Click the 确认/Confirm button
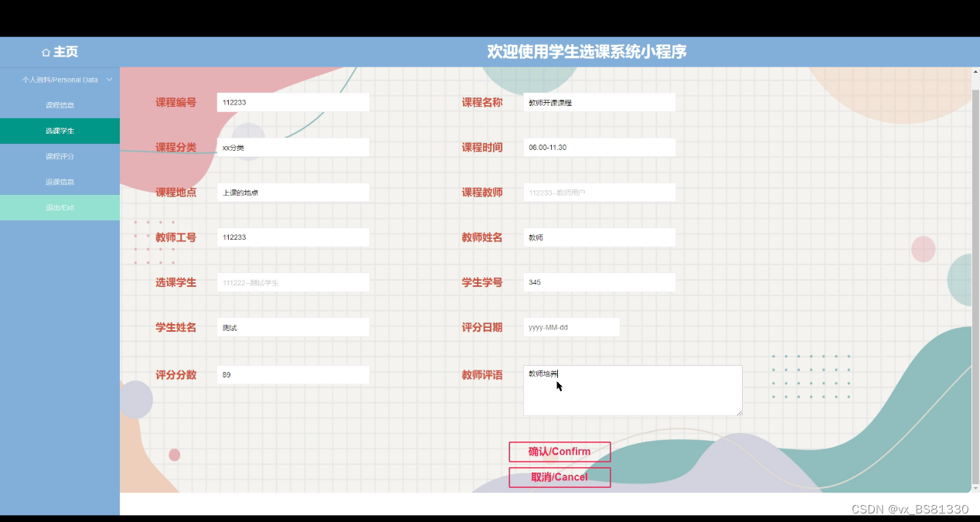The width and height of the screenshot is (980, 522). [560, 452]
